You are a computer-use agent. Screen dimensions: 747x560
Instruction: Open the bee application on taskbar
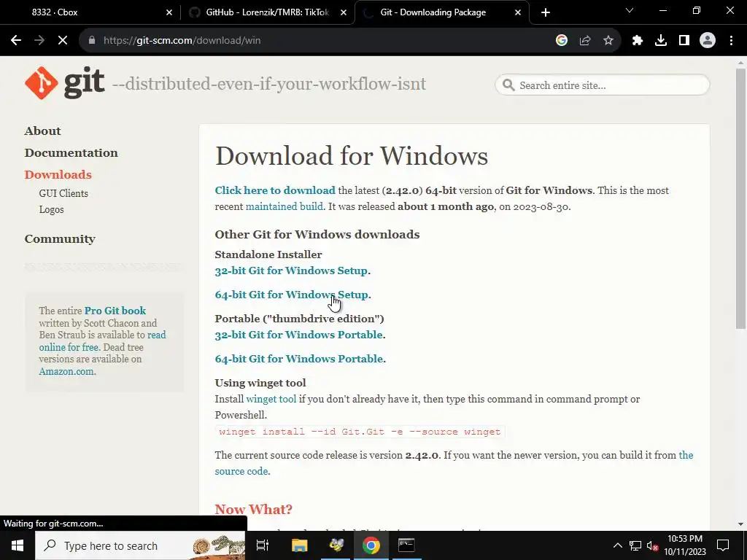[336, 545]
